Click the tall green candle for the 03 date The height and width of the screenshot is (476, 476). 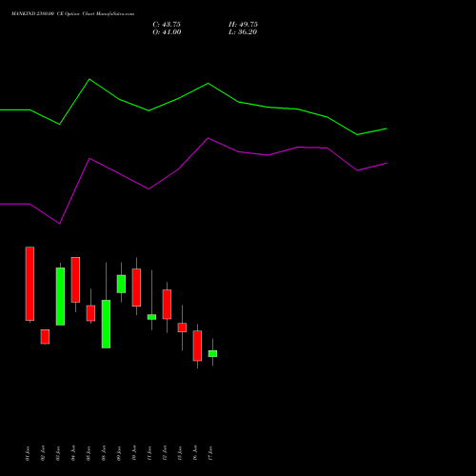tap(60, 296)
